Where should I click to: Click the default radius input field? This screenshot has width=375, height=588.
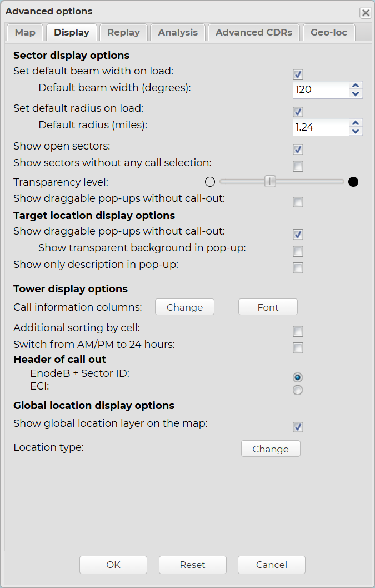coord(321,127)
